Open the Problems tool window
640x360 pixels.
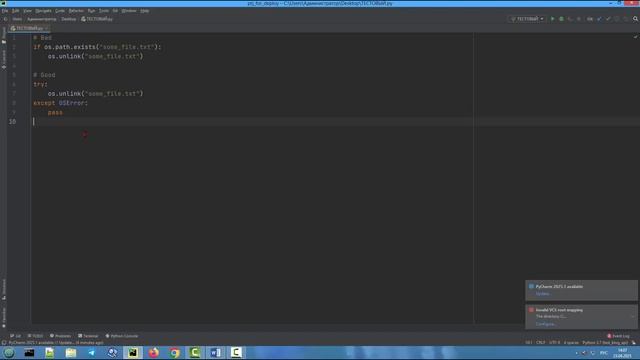tap(60, 336)
